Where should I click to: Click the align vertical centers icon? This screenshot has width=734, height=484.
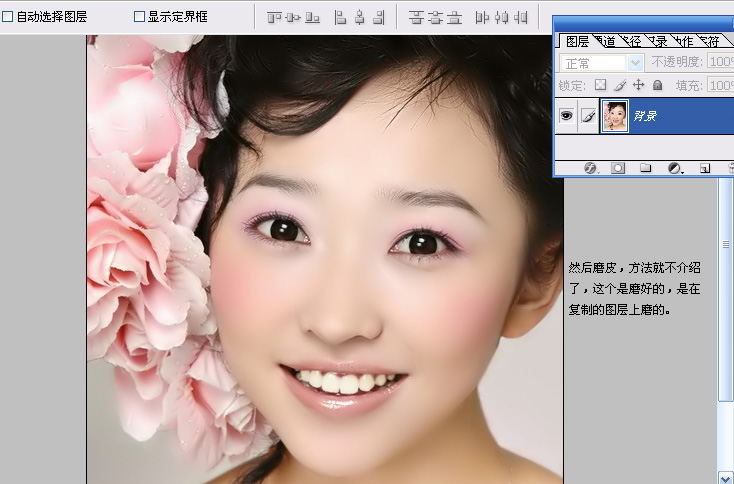pyautogui.click(x=293, y=18)
